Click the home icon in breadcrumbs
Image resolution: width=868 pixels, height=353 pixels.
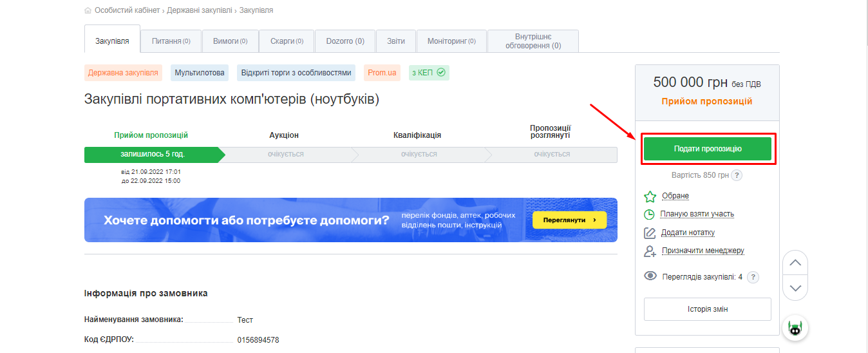tap(88, 11)
